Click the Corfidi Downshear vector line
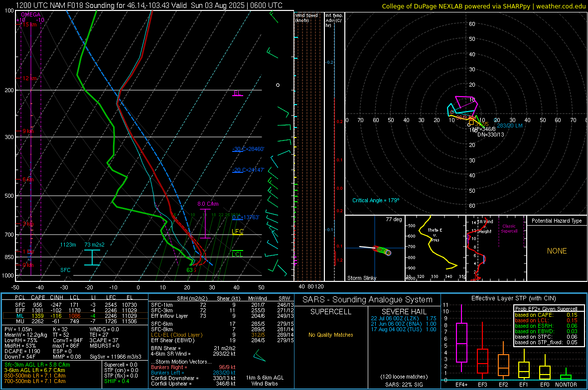The width and height of the screenshot is (588, 390). 193,378
